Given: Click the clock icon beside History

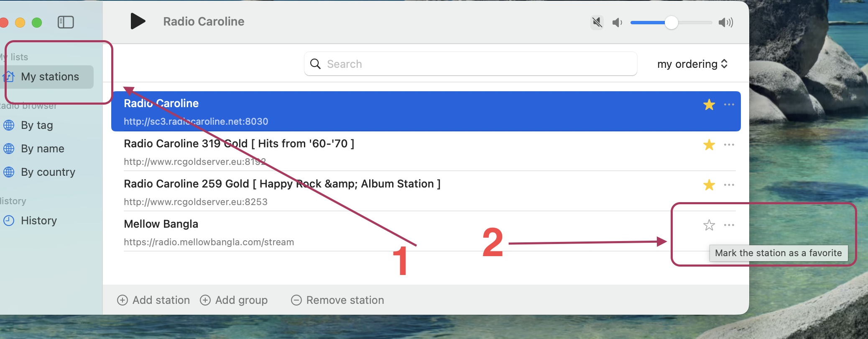Looking at the screenshot, I should (x=9, y=221).
